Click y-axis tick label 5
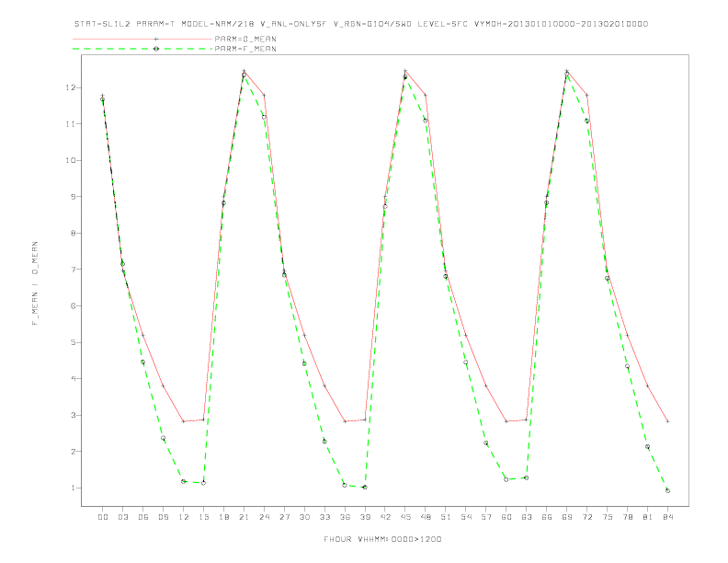Image resolution: width=728 pixels, height=563 pixels. pos(73,342)
